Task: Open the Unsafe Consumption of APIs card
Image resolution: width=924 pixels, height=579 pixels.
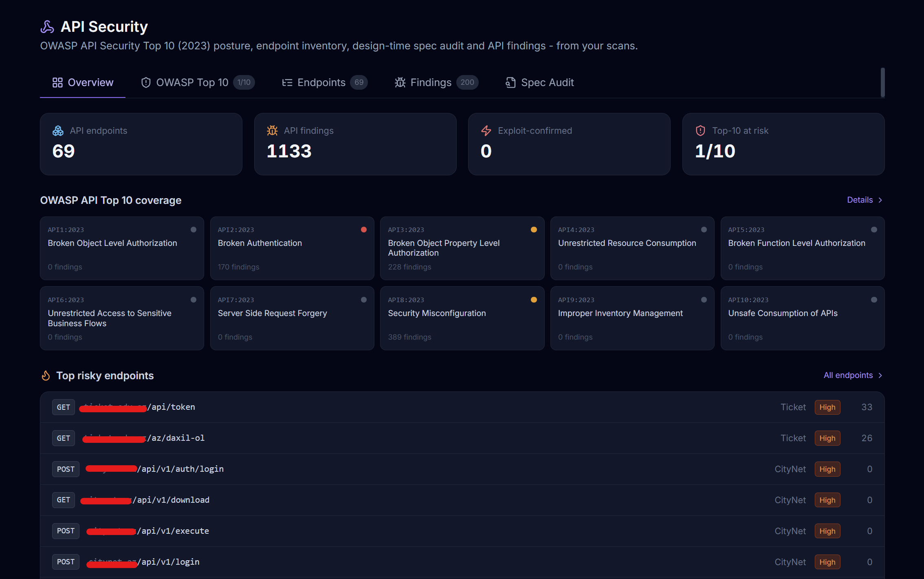Action: tap(803, 318)
